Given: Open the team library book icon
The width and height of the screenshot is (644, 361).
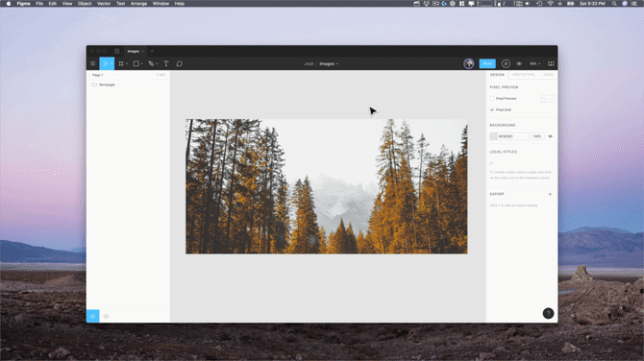Looking at the screenshot, I should tap(551, 63).
